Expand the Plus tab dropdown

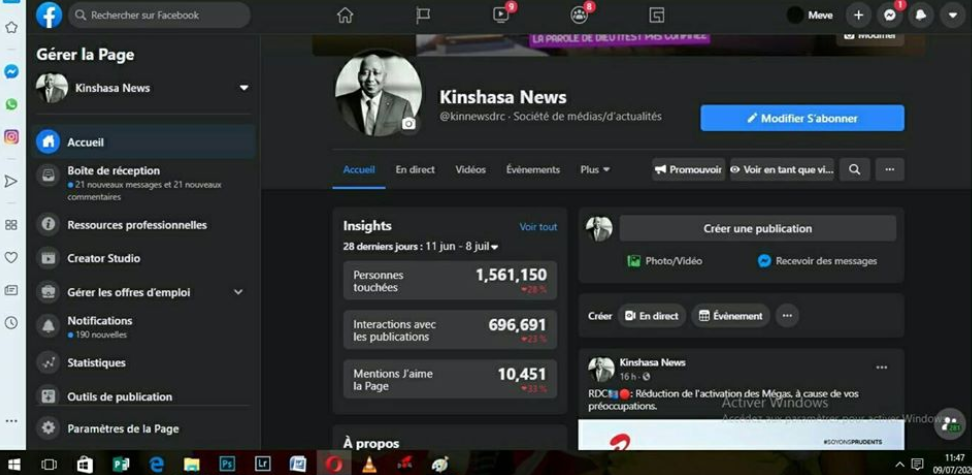tap(595, 169)
